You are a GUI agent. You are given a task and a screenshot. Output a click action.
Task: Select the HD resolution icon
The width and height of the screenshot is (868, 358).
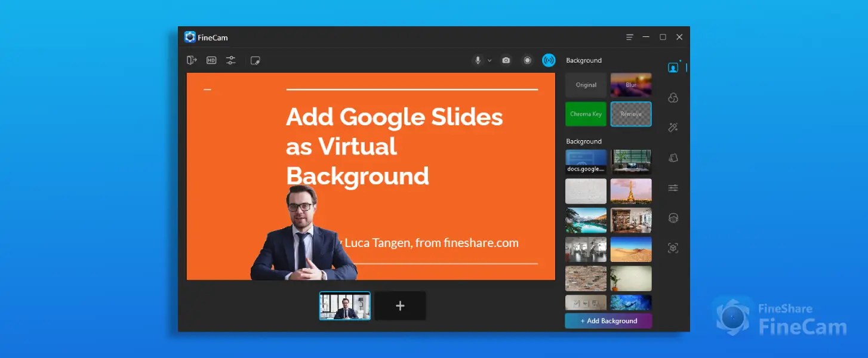tap(211, 60)
